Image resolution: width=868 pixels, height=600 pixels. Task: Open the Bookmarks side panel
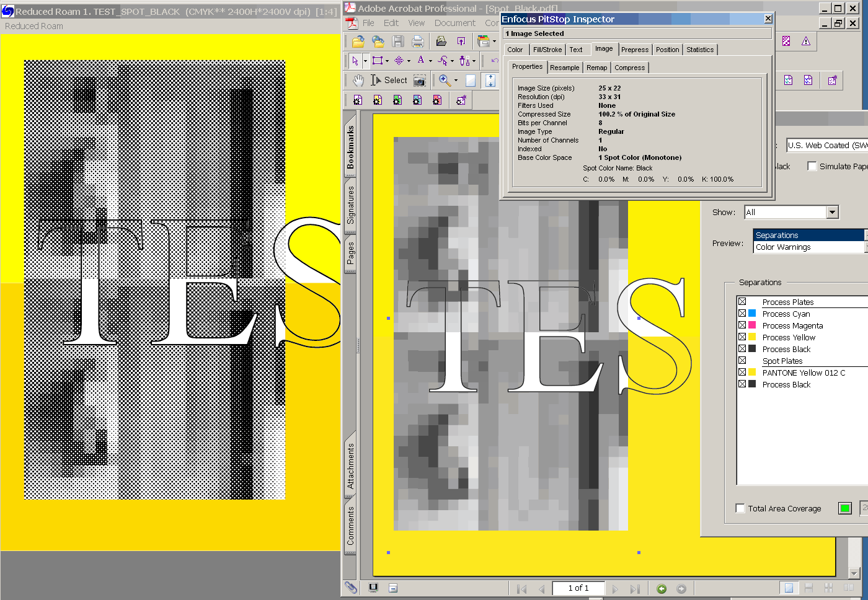(350, 147)
